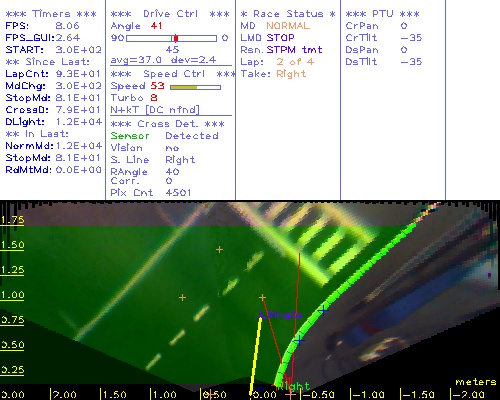The image size is (500, 400).
Task: Select the NORMAL mode value
Action: point(288,26)
